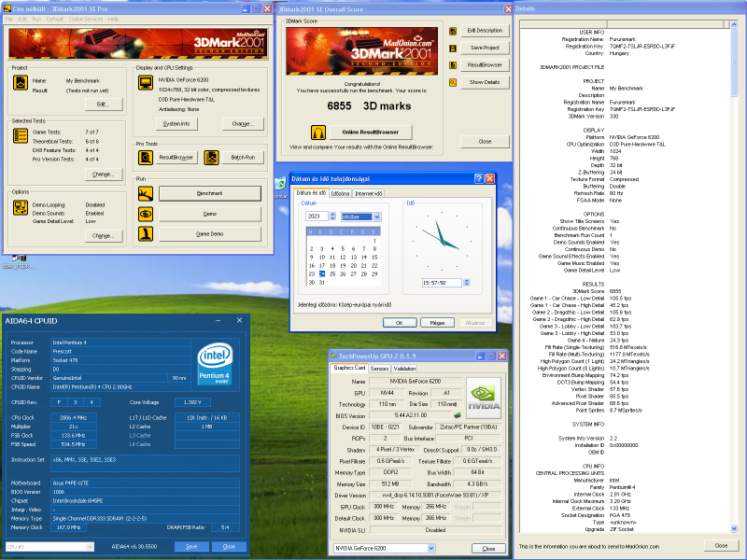This screenshot has width=747, height=560.
Task: Click the time field 15:57:50
Action: (442, 283)
